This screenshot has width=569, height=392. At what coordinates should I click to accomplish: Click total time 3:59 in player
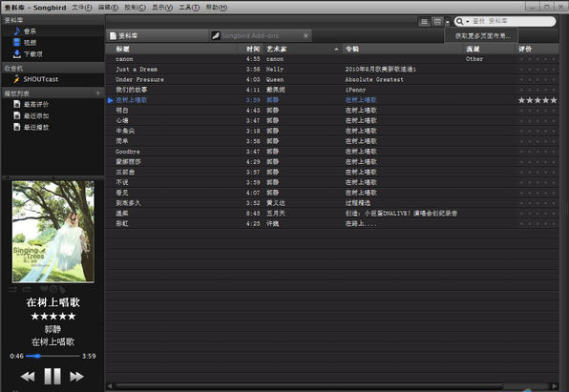point(89,356)
